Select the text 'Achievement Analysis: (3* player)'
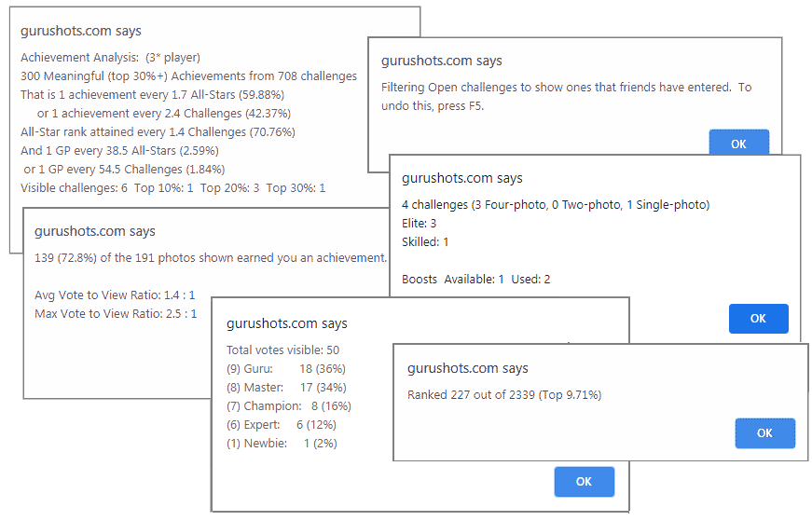 click(110, 58)
